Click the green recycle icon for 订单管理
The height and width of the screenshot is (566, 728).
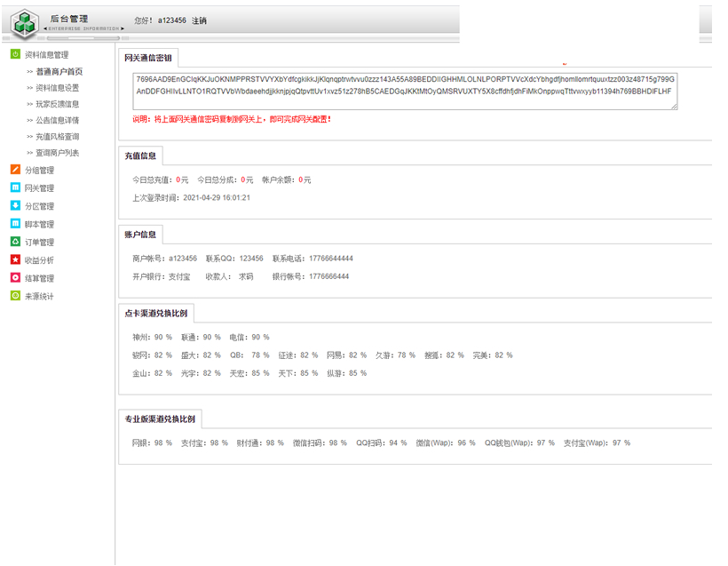click(x=15, y=242)
